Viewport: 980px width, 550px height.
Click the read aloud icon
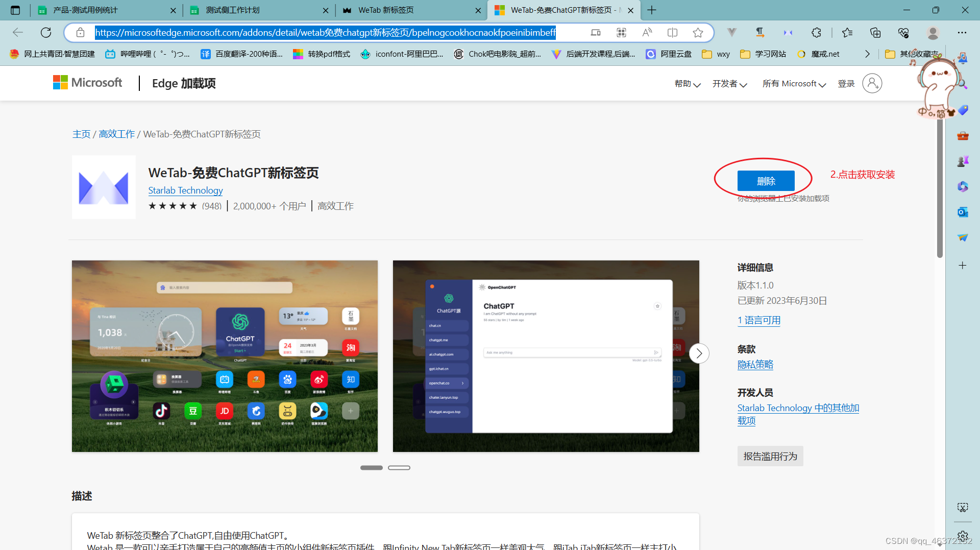click(647, 33)
